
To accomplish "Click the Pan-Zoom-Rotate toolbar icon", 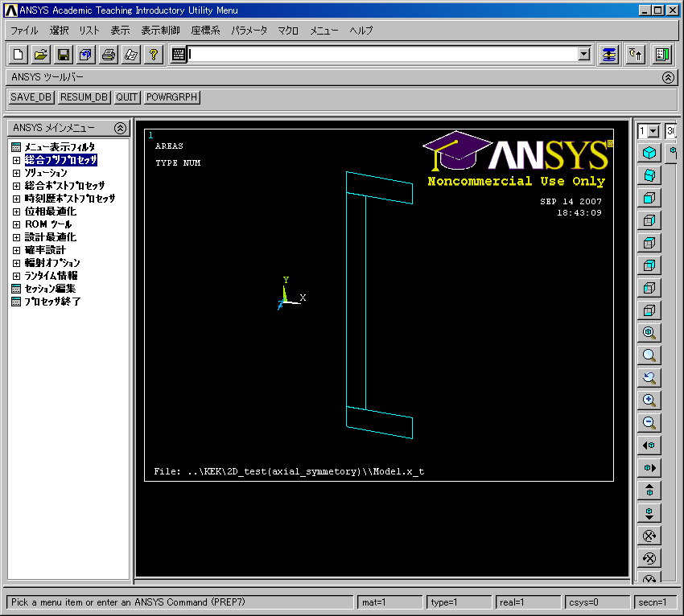I will pos(86,55).
